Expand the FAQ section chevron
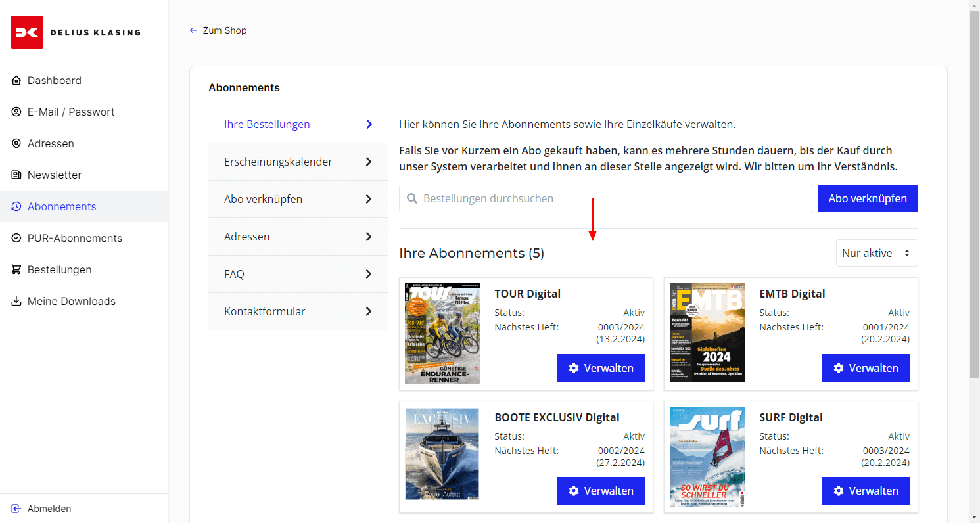Viewport: 980px width, 523px height. tap(369, 274)
